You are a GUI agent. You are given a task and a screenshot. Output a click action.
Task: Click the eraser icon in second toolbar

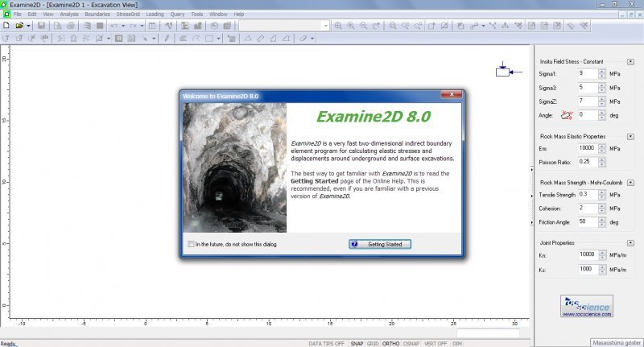click(303, 39)
